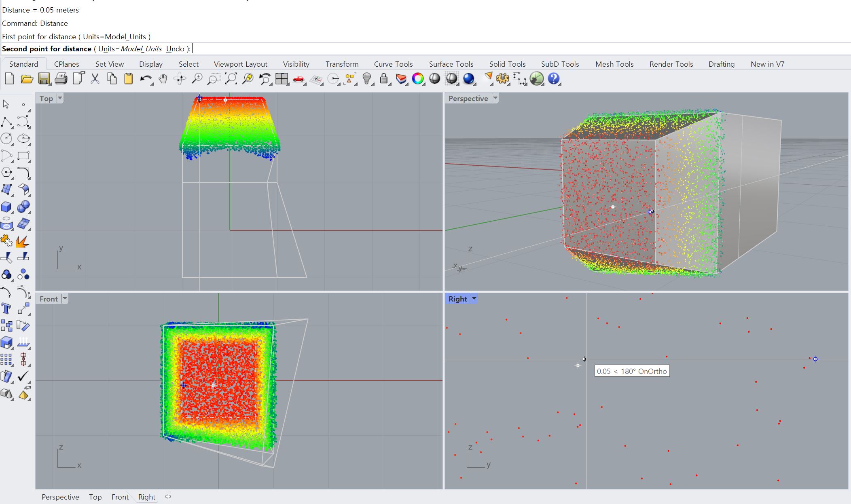
Task: Open the Front viewport title dropdown arrow
Action: 65,299
